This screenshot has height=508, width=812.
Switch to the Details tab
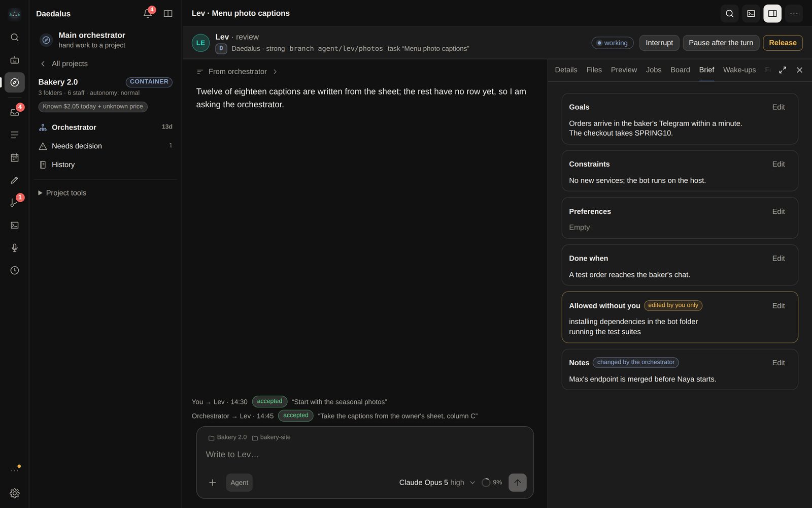point(566,70)
